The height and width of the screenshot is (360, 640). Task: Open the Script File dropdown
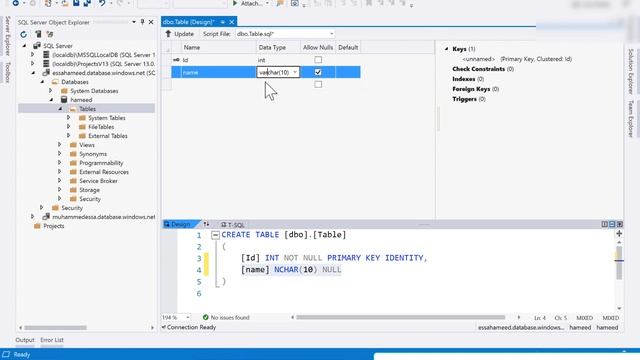pyautogui.click(x=331, y=34)
